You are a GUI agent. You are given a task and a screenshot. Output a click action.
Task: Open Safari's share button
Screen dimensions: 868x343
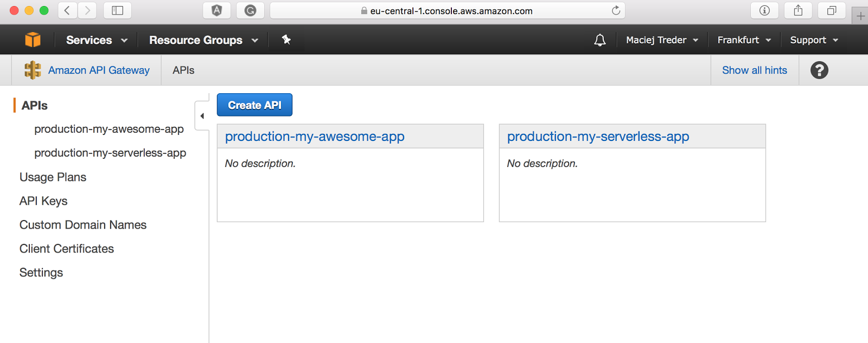[798, 10]
